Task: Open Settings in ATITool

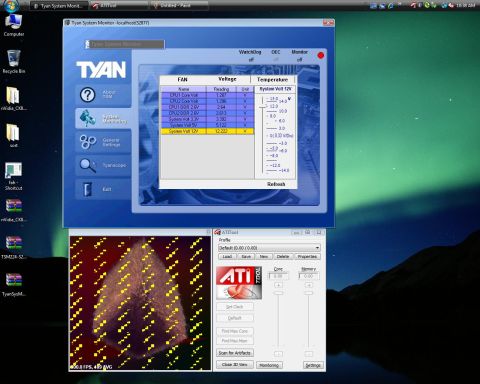Action: coord(313,365)
